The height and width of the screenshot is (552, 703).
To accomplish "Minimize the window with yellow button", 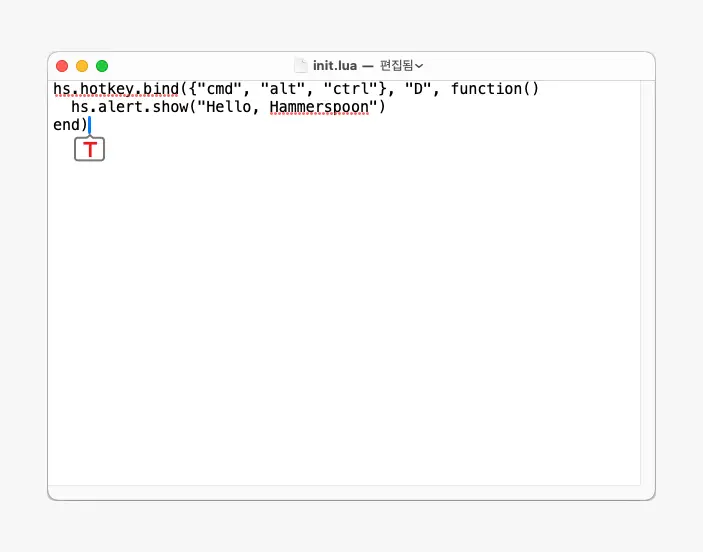I will 82,66.
